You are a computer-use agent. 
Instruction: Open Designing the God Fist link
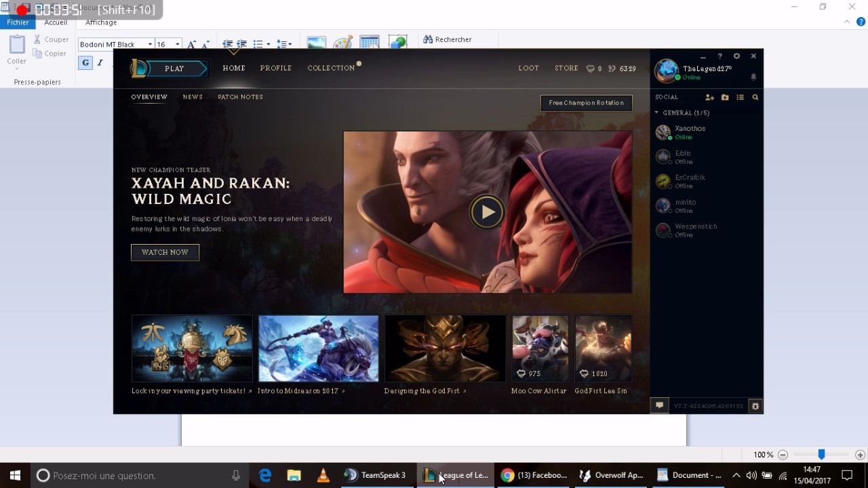[x=425, y=391]
